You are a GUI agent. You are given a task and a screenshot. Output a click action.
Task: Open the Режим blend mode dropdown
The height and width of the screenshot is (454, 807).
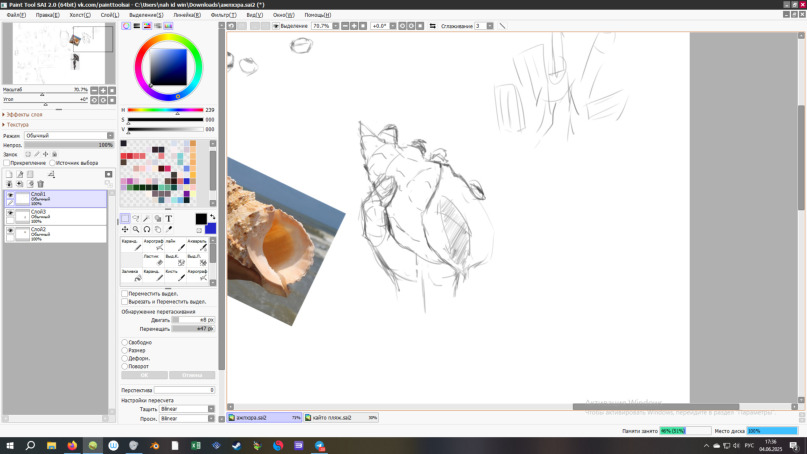pos(68,135)
